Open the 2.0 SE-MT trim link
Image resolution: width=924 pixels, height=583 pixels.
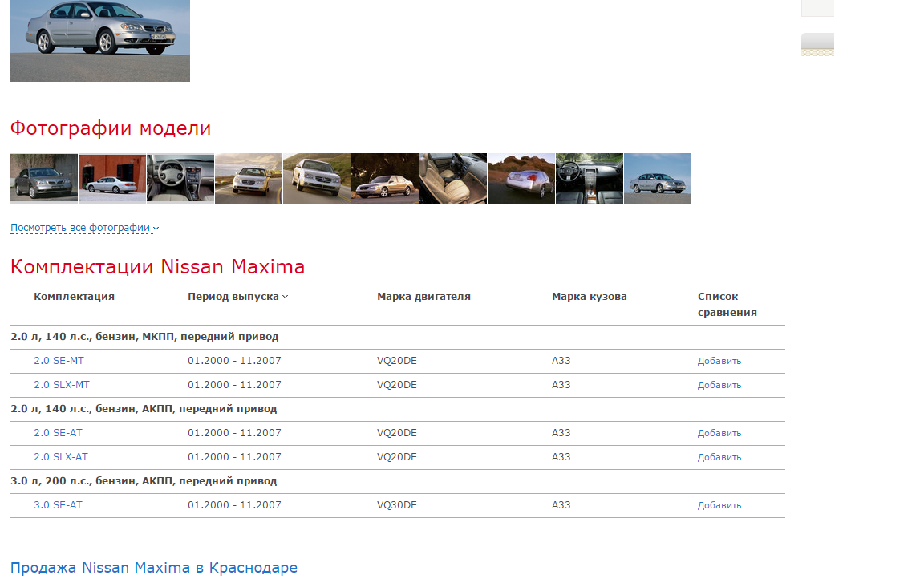[x=59, y=360]
